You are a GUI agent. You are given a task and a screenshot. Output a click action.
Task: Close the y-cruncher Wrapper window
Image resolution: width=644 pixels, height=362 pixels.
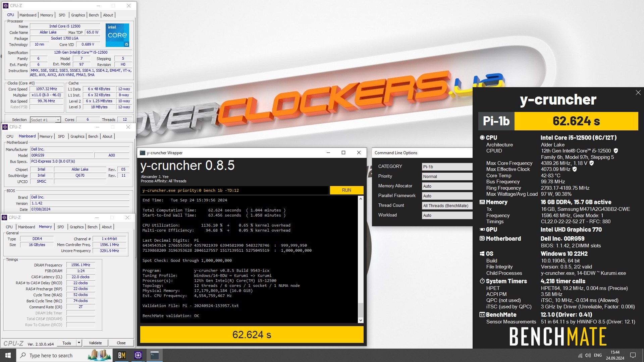point(359,153)
